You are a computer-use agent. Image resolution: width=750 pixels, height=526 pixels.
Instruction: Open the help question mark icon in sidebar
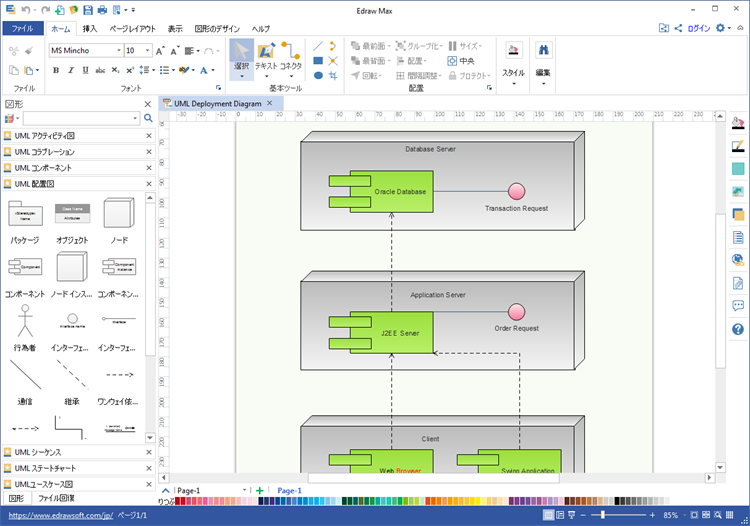[x=738, y=329]
